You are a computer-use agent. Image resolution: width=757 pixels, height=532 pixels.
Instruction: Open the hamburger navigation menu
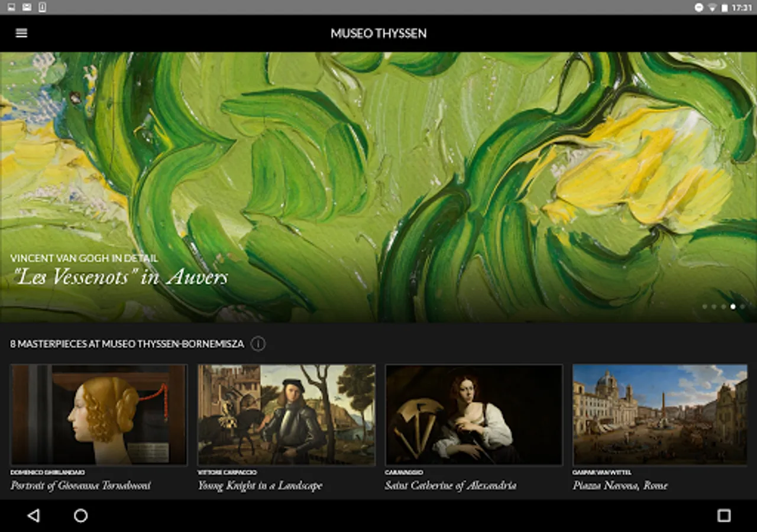coord(21,33)
